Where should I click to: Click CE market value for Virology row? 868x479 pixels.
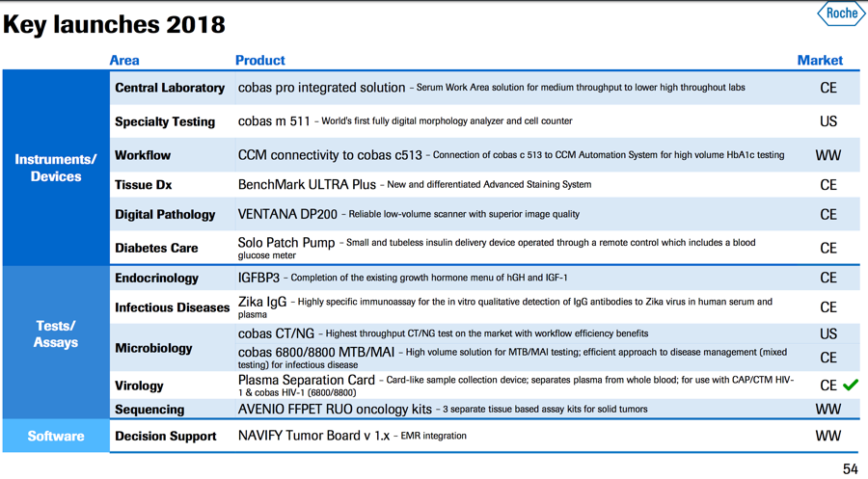tap(828, 386)
